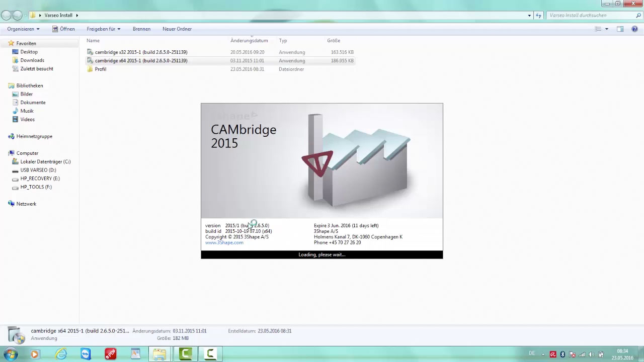Open the document editor taskbar icon
The height and width of the screenshot is (362, 644).
click(x=135, y=354)
